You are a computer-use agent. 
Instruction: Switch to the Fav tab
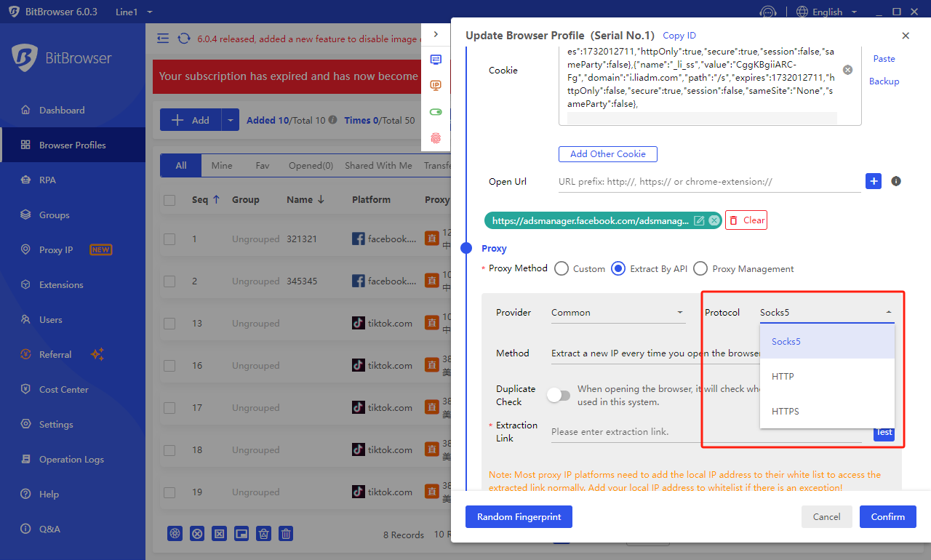tap(263, 165)
